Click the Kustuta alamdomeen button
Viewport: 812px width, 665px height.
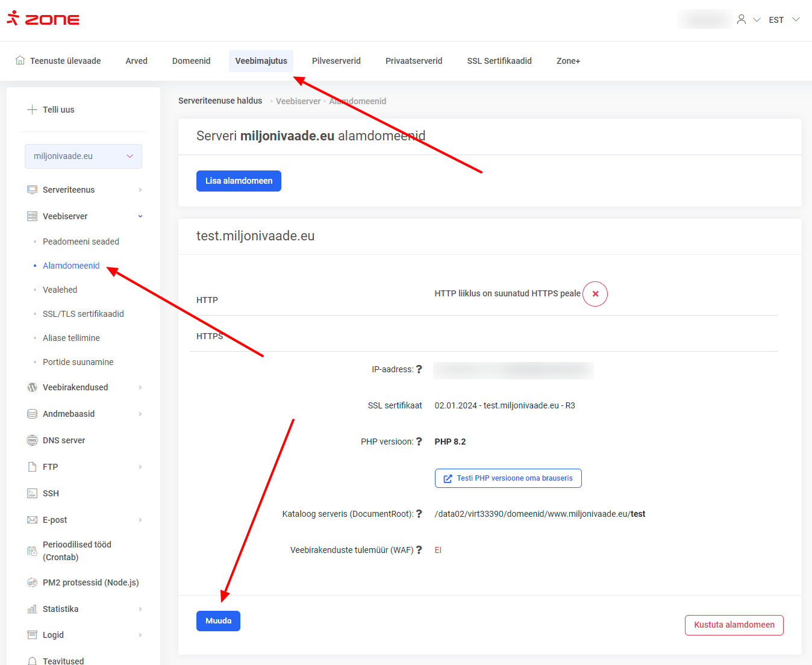point(734,625)
